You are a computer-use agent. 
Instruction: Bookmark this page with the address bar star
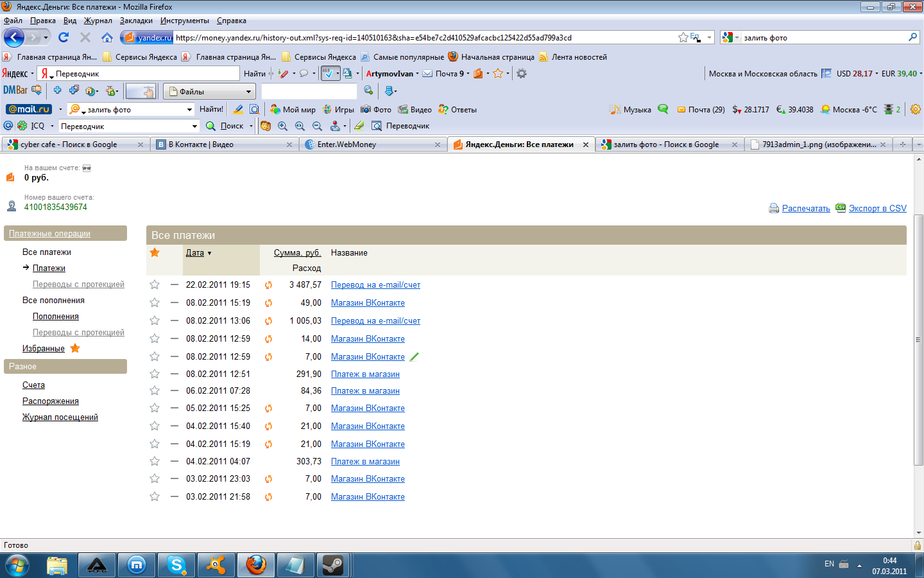[x=683, y=38]
